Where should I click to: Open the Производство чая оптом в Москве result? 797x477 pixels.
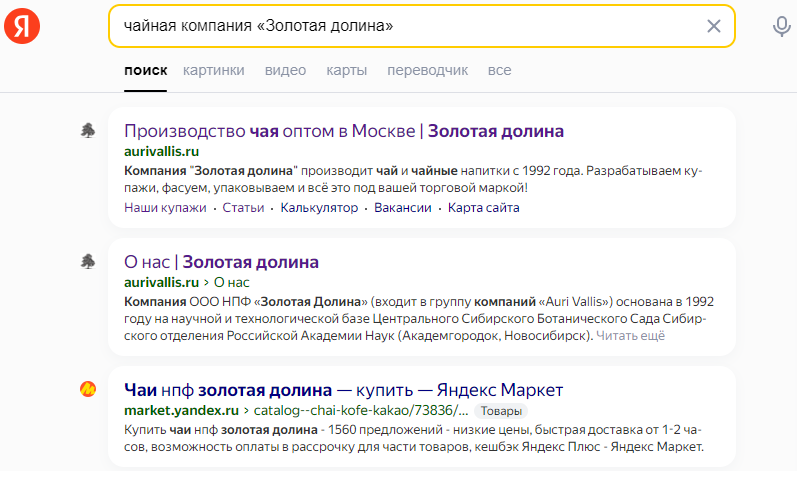pyautogui.click(x=344, y=131)
